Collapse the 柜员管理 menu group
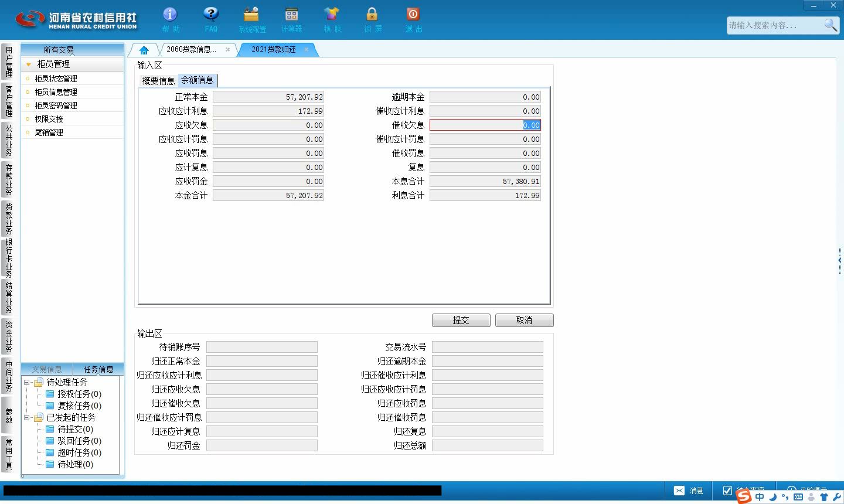 coord(28,64)
